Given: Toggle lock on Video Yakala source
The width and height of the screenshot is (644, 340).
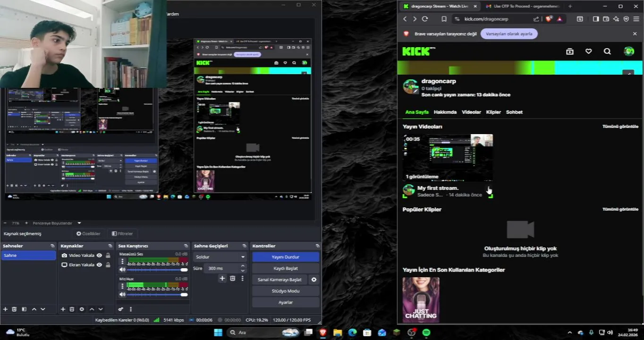Looking at the screenshot, I should [108, 255].
